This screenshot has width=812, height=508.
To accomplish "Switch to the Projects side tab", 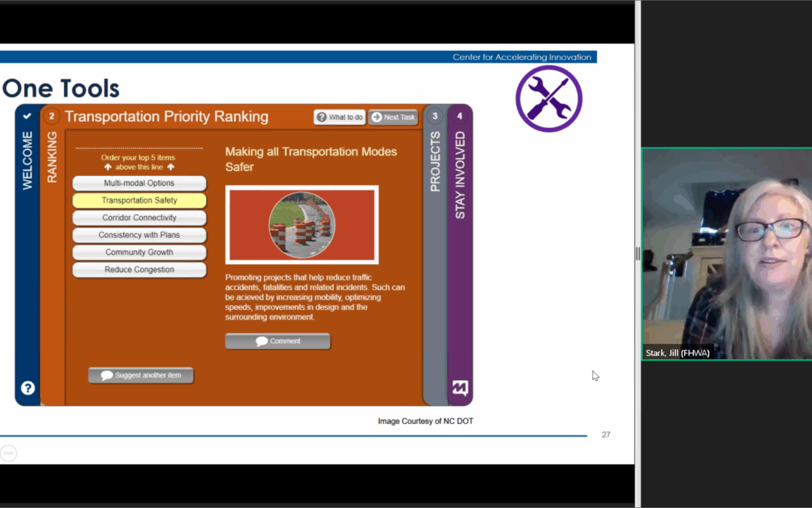I will [435, 161].
